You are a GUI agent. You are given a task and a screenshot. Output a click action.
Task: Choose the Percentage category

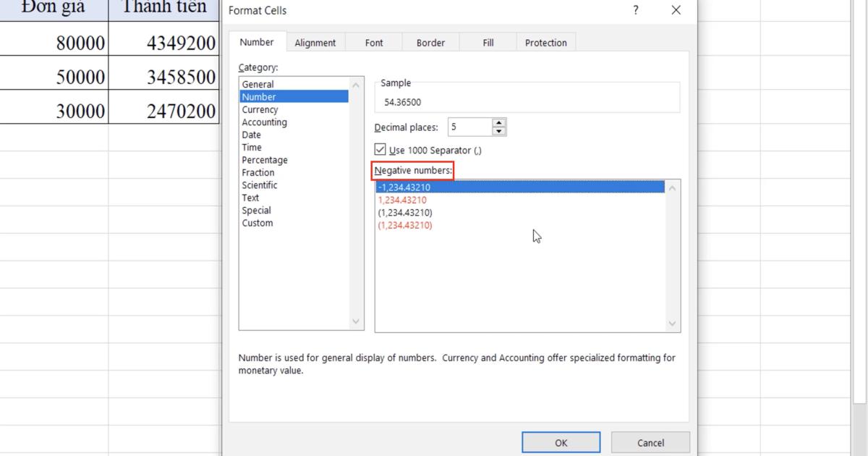pyautogui.click(x=265, y=159)
